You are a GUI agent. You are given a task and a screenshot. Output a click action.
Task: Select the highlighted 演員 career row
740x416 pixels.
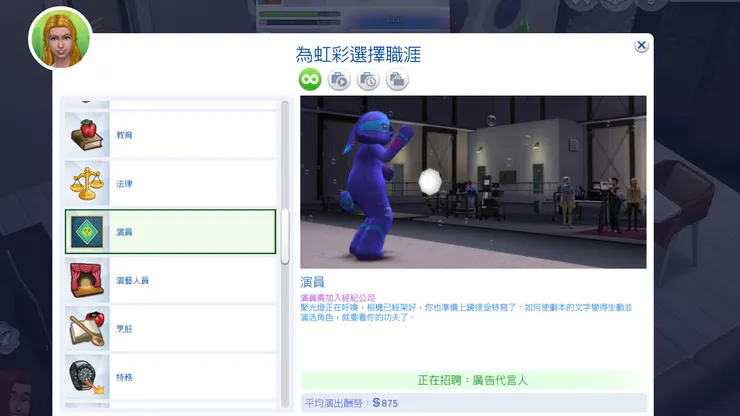(170, 232)
